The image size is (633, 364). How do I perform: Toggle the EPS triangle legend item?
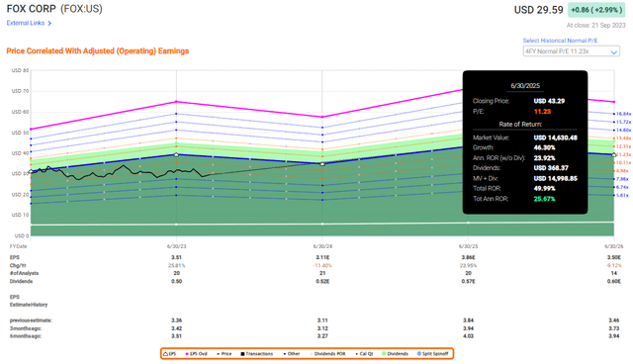(x=169, y=354)
